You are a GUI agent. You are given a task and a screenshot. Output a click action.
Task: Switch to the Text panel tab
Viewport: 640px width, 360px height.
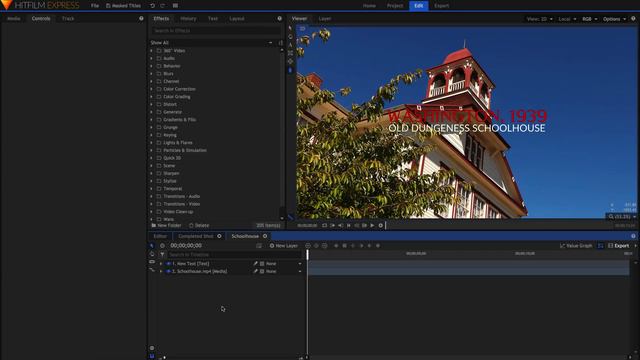[213, 18]
